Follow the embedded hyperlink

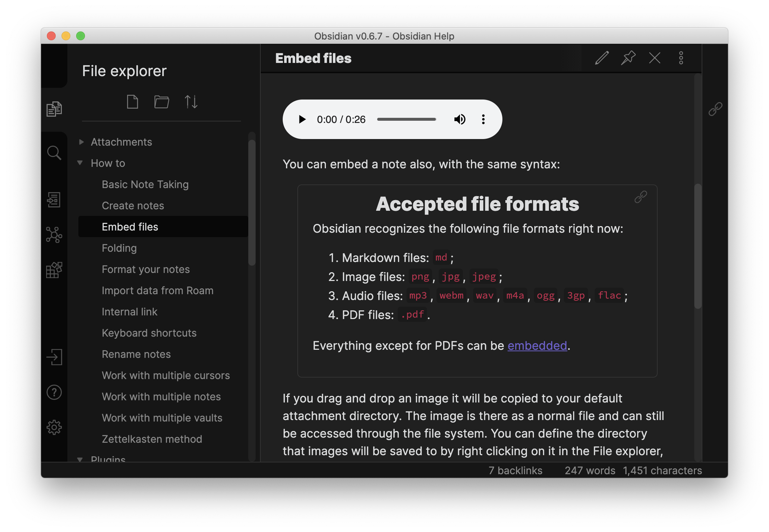point(537,346)
